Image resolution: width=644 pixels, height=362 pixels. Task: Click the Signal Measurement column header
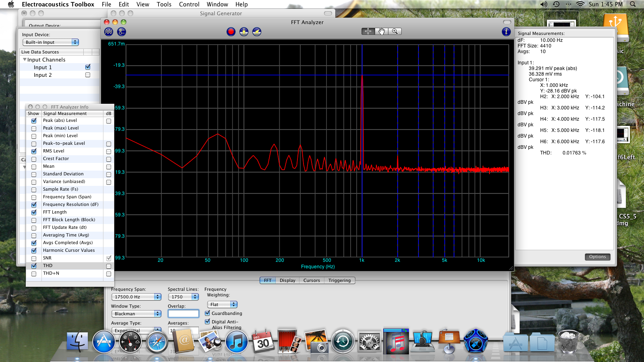[72, 113]
